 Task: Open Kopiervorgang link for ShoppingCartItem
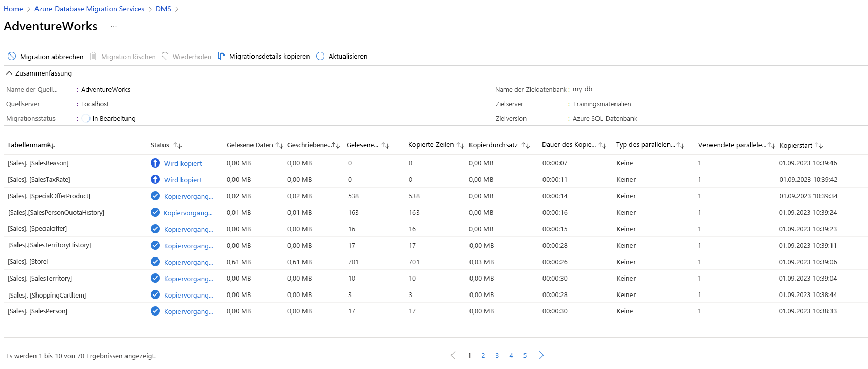(188, 295)
